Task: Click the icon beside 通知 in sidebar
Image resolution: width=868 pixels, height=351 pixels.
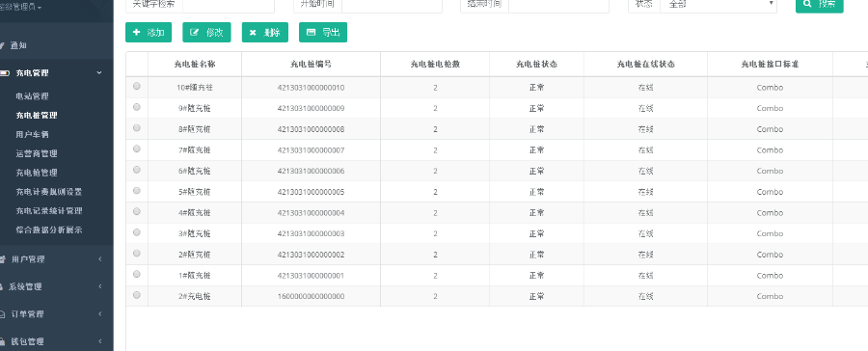Action: click(x=2, y=45)
